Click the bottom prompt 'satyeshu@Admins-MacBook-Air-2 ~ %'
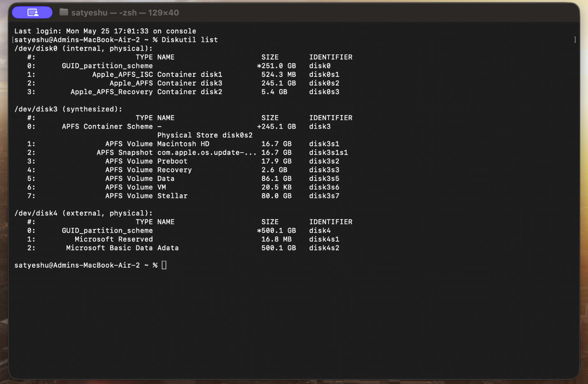This screenshot has width=588, height=384. (86, 265)
